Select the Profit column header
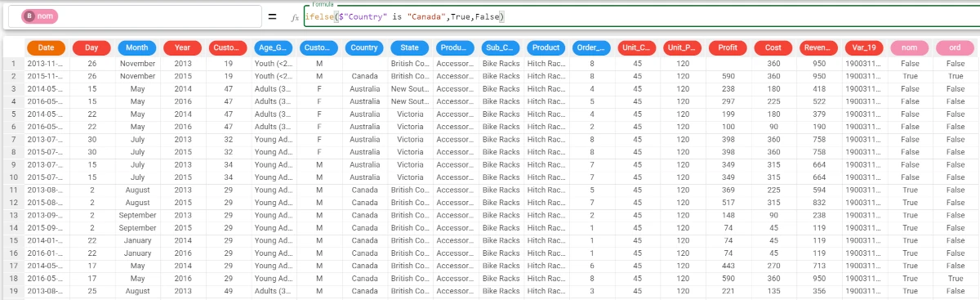Image resolution: width=980 pixels, height=300 pixels. 728,47
